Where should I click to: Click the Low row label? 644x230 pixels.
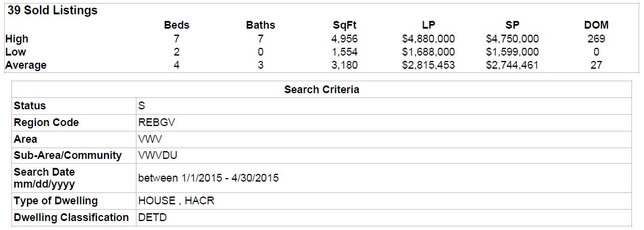tap(16, 52)
